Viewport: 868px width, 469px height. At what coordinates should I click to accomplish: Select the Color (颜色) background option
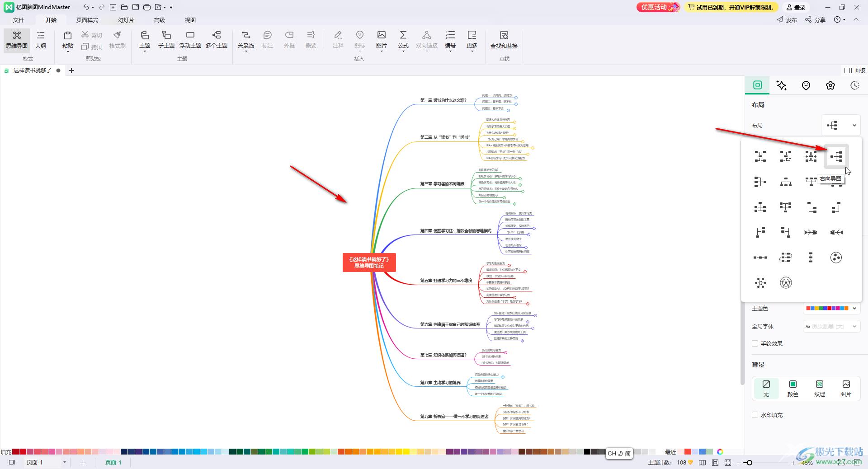(793, 388)
